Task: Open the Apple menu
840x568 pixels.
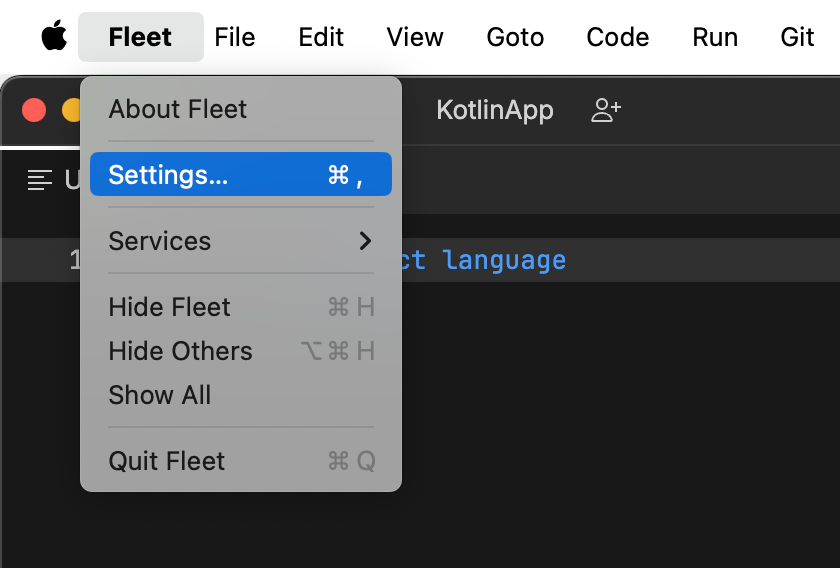Action: (x=54, y=37)
